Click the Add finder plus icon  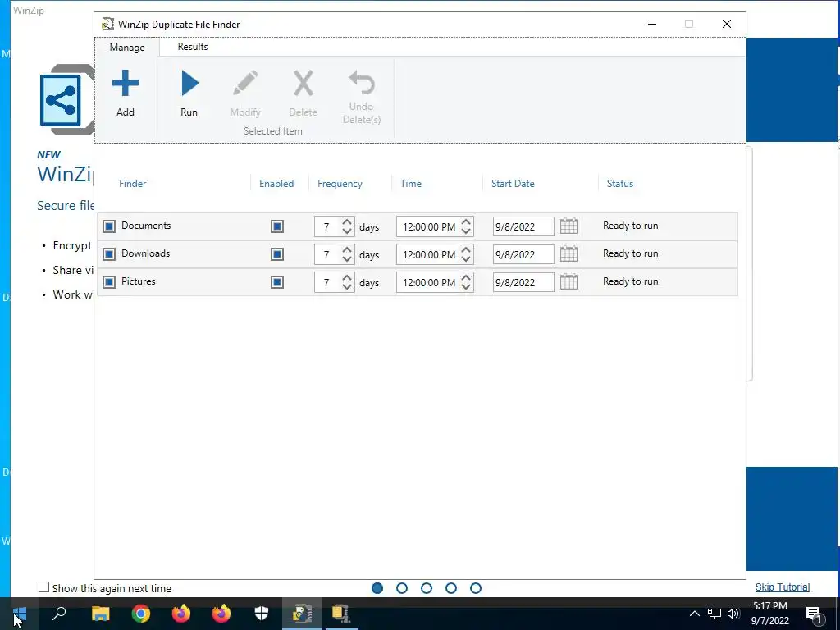pos(126,83)
